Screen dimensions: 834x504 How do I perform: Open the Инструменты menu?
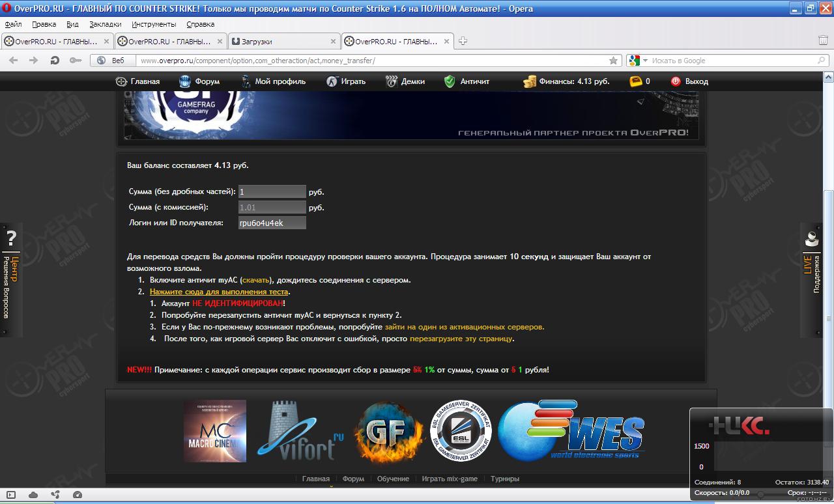[x=154, y=24]
